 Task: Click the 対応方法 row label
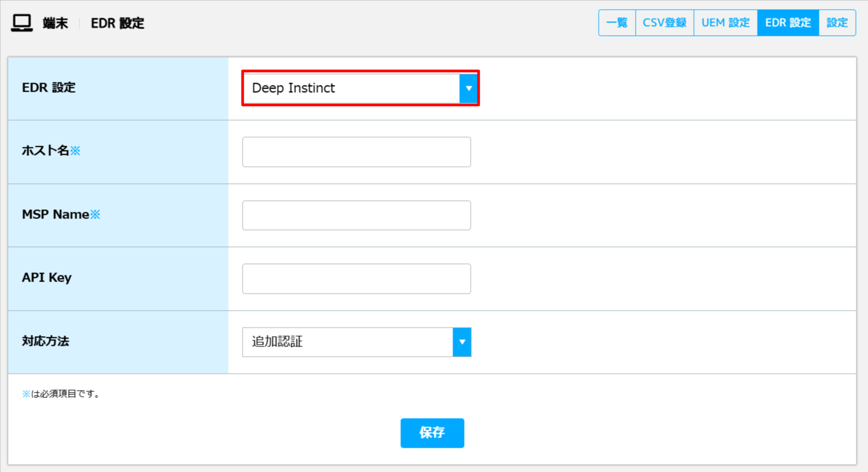[45, 341]
